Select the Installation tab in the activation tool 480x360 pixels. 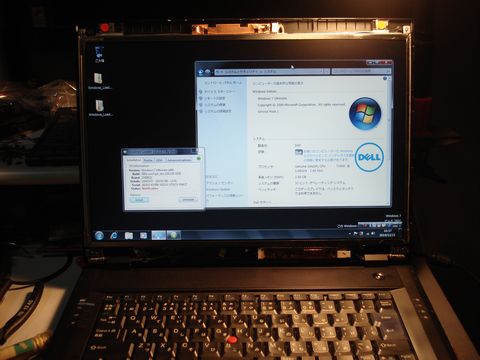coord(134,160)
